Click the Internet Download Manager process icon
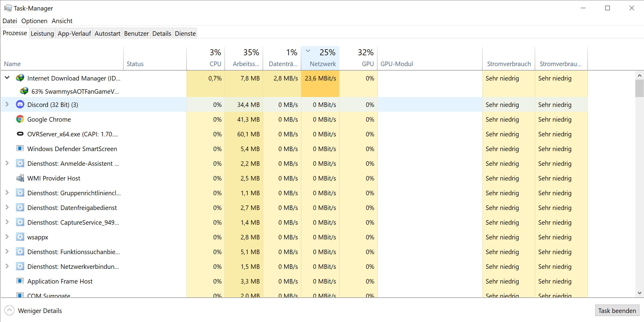Screen dimensions: 644x322 (20, 78)
